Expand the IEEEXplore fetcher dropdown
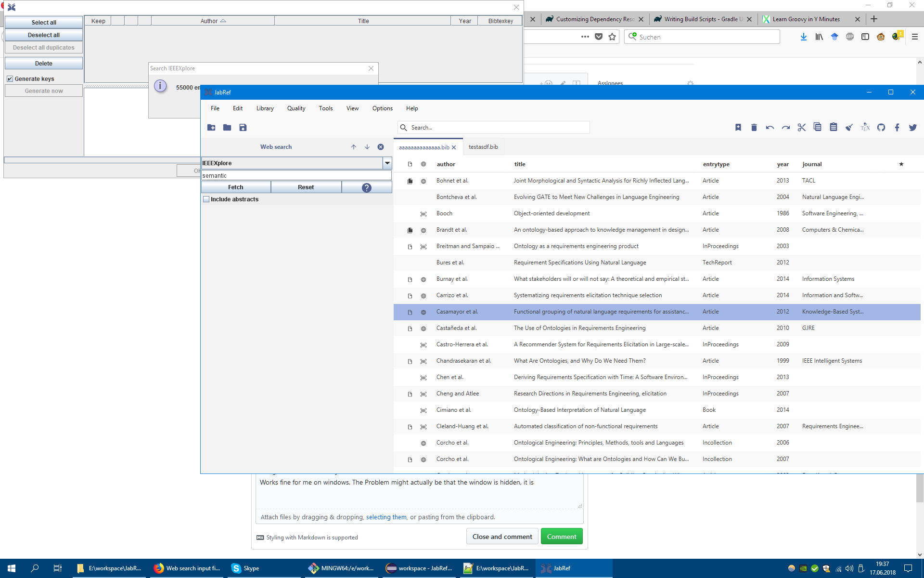The width and height of the screenshot is (924, 578). (387, 163)
